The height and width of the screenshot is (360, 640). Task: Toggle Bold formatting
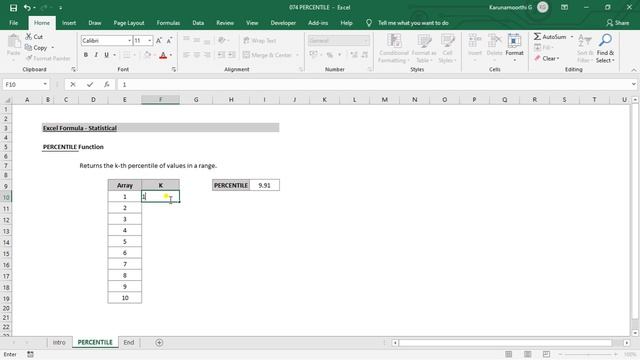click(x=86, y=55)
